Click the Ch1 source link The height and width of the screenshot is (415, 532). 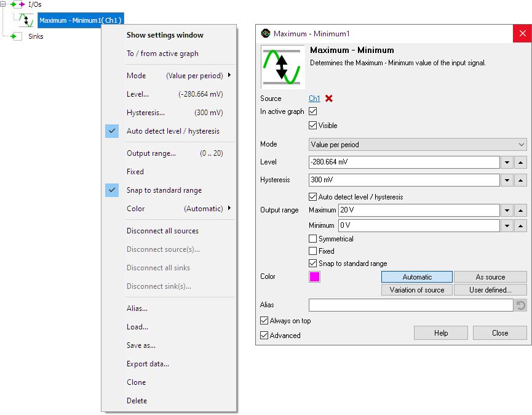(314, 99)
